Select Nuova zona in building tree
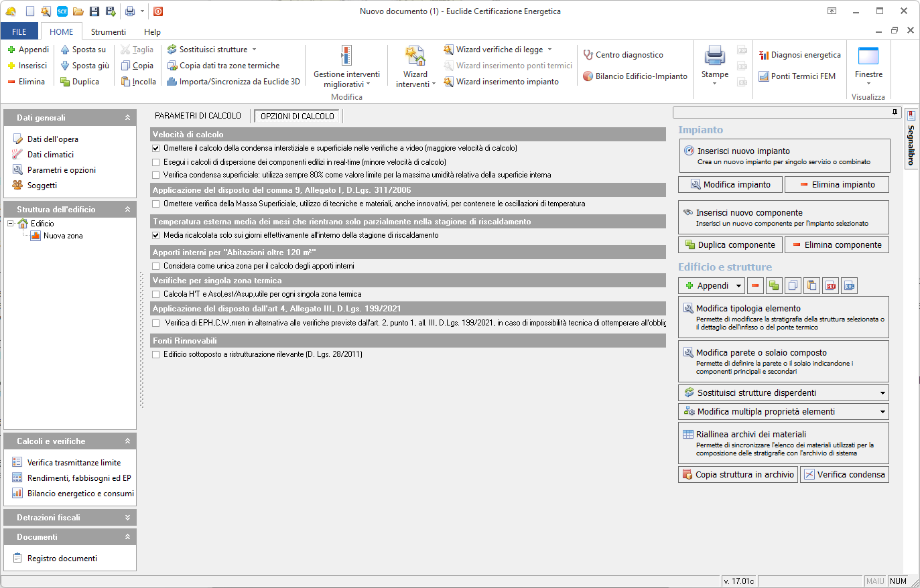 63,236
